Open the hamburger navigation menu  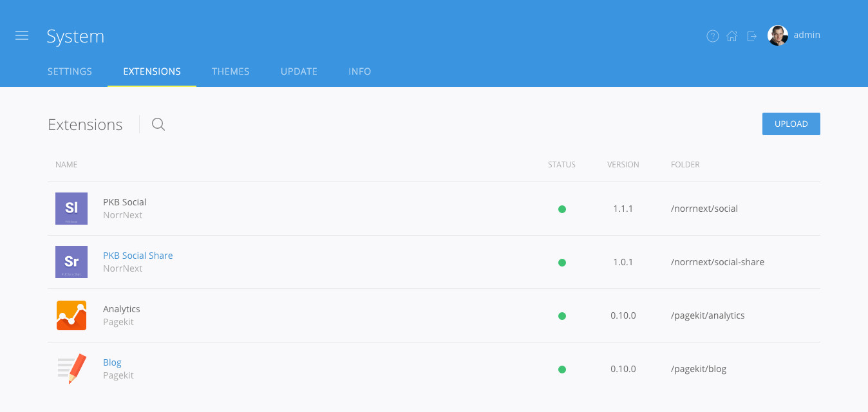click(22, 35)
